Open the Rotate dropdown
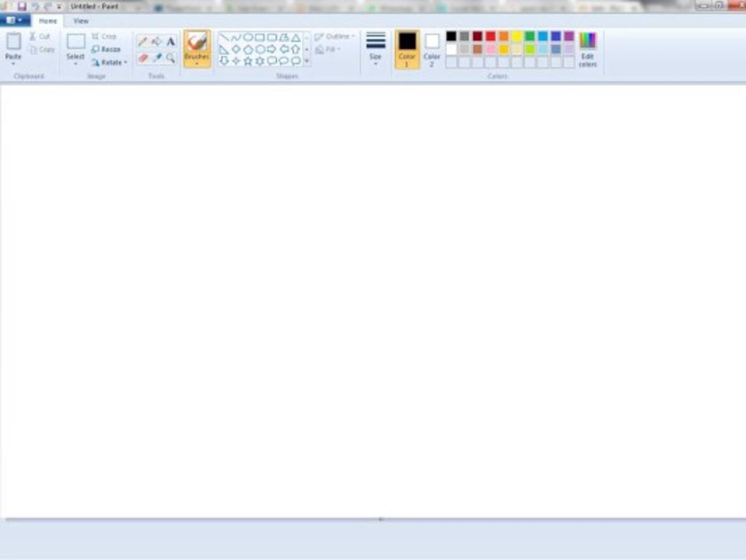 (109, 62)
